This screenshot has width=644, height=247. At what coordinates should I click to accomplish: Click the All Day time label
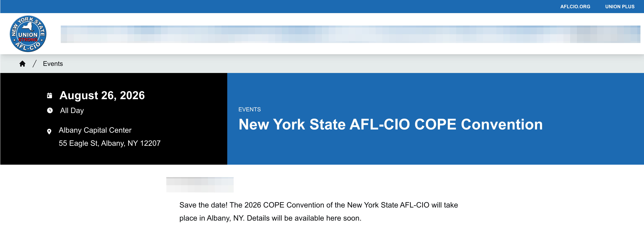(x=72, y=110)
